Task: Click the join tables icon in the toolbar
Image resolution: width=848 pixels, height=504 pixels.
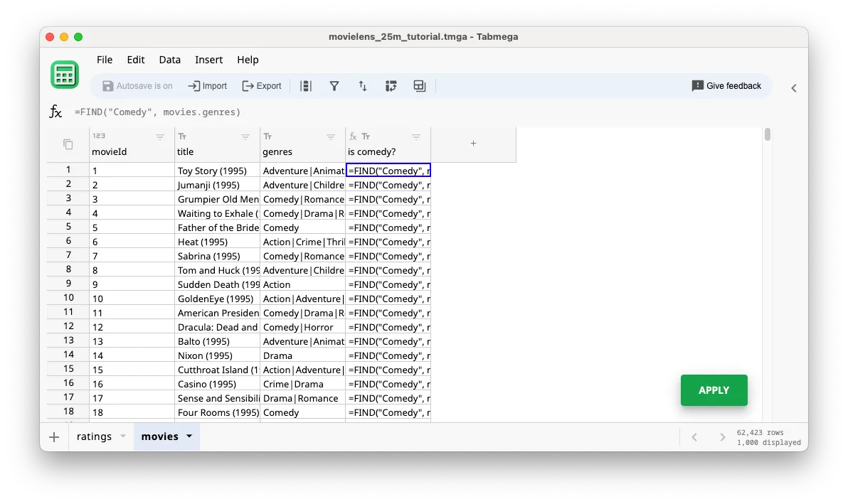Action: coord(419,85)
